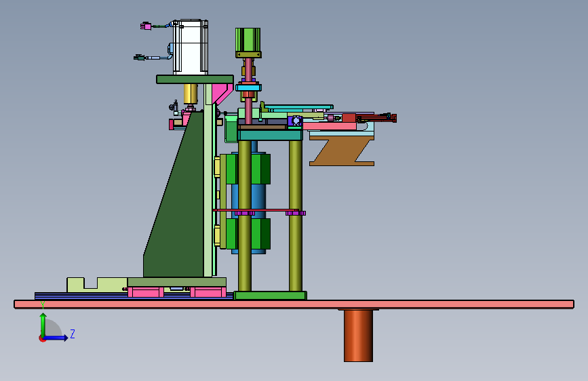Image resolution: width=588 pixels, height=381 pixels.
Task: Select the left pink slider block on the rail
Action: 146,292
